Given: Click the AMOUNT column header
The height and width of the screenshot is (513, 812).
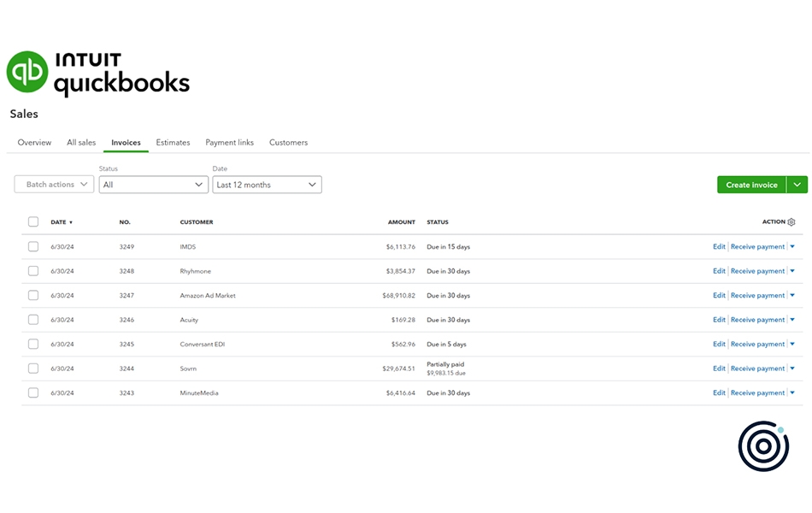Looking at the screenshot, I should point(402,222).
